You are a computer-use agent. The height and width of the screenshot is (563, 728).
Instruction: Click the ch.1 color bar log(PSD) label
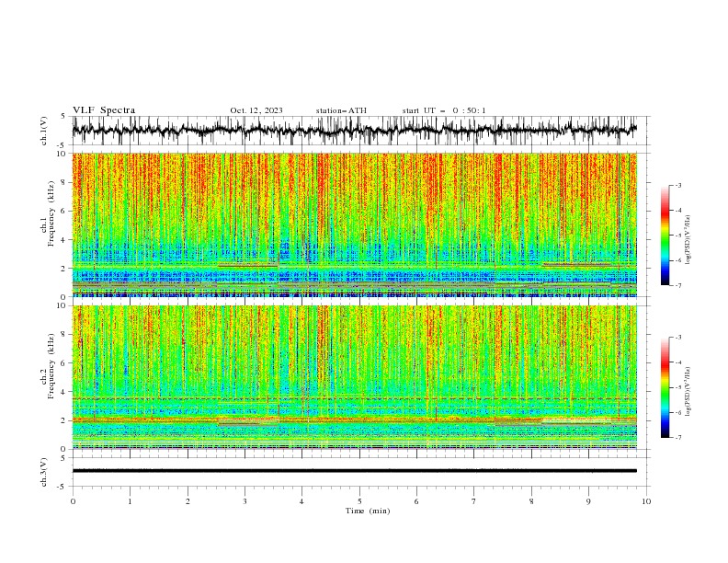[x=688, y=240]
